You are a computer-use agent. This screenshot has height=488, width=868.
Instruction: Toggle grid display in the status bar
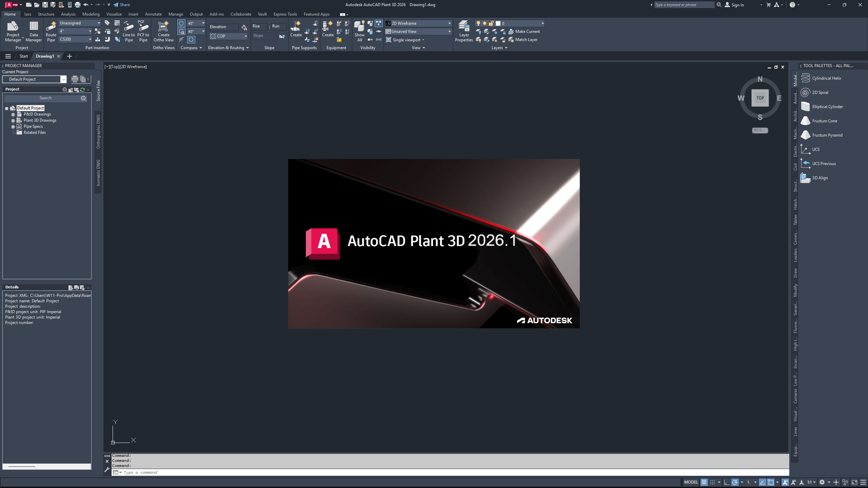[x=704, y=482]
